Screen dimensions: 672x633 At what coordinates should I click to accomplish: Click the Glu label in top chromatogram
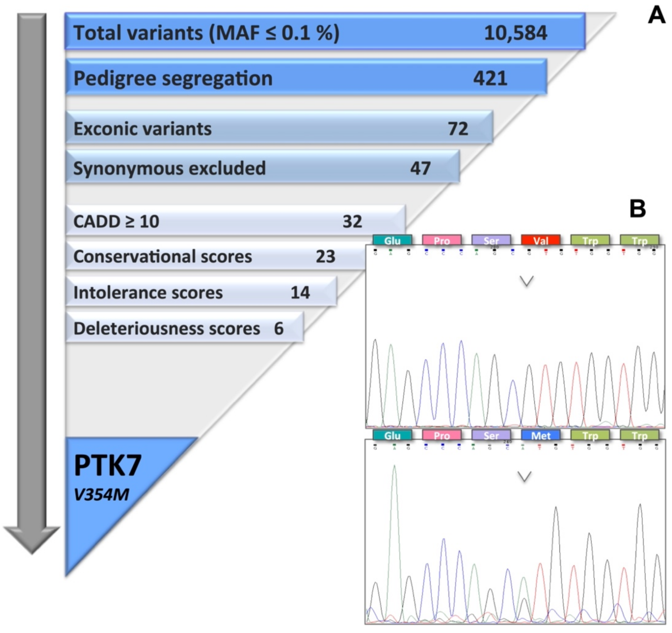(392, 240)
